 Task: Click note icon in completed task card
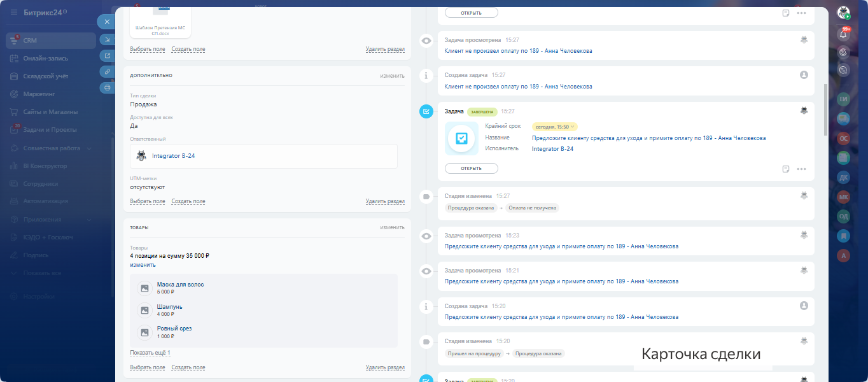(786, 169)
